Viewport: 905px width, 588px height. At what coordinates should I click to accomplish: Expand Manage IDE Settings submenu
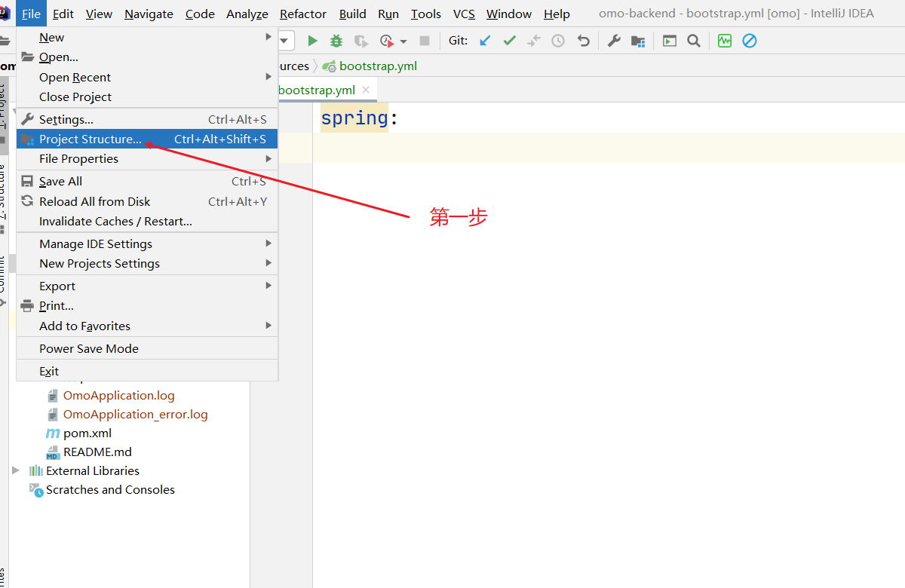pos(147,243)
